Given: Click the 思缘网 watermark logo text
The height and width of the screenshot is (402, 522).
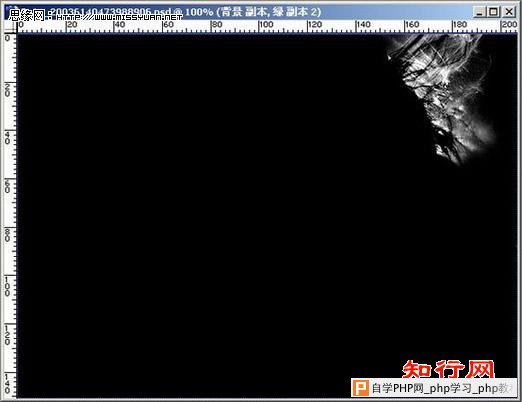Looking at the screenshot, I should (x=27, y=15).
